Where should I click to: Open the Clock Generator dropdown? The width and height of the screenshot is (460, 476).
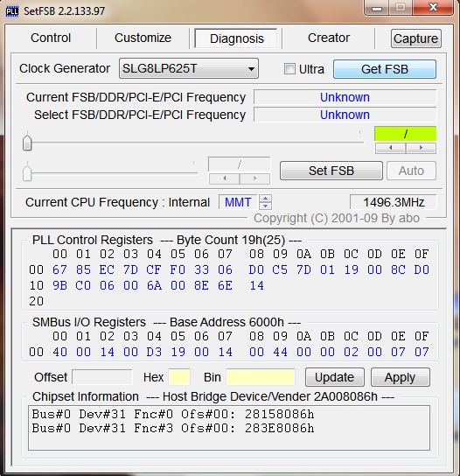(x=189, y=68)
